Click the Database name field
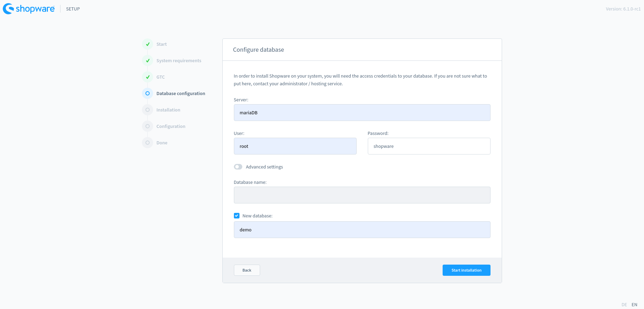Screen dimensions: 644x309 coord(362,195)
